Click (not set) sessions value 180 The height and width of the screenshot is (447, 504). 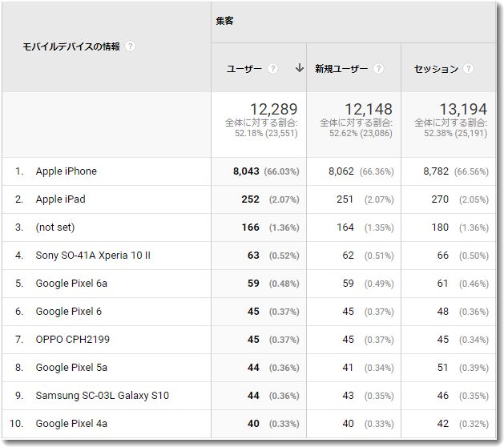440,228
